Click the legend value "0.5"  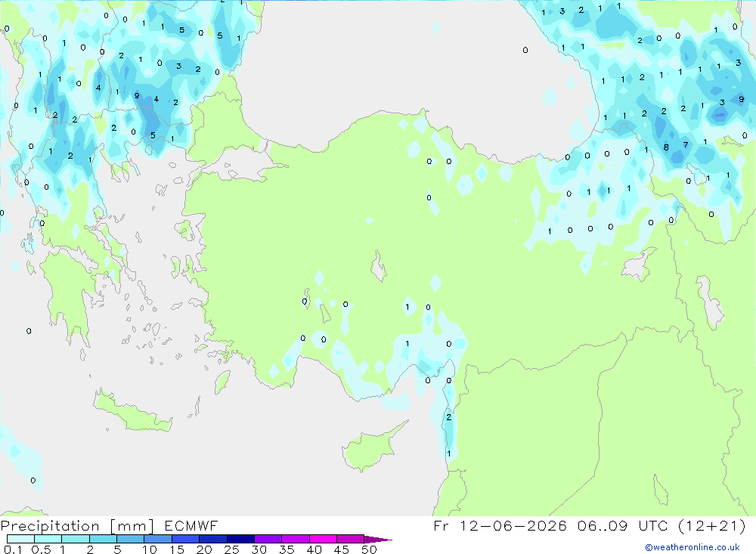pyautogui.click(x=41, y=549)
